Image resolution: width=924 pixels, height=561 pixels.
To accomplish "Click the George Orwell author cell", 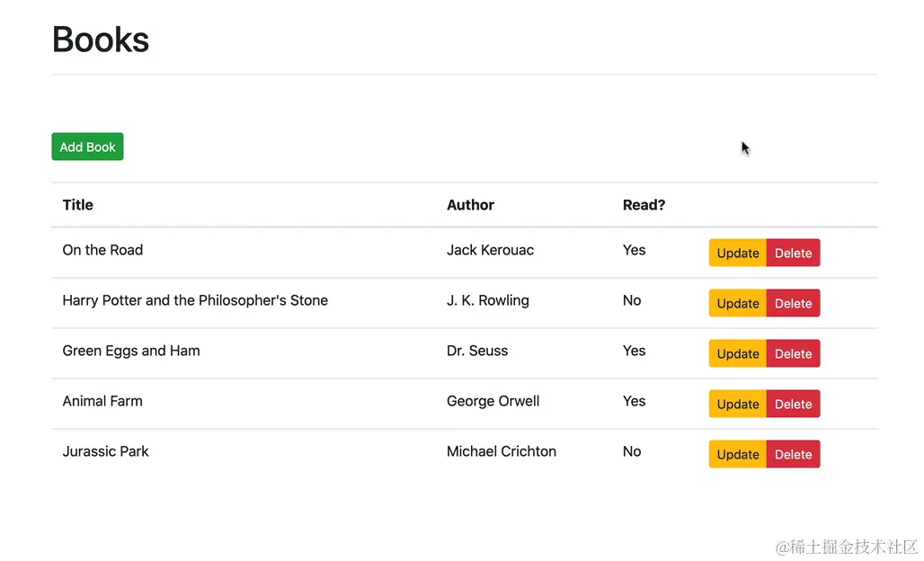I will [x=493, y=401].
